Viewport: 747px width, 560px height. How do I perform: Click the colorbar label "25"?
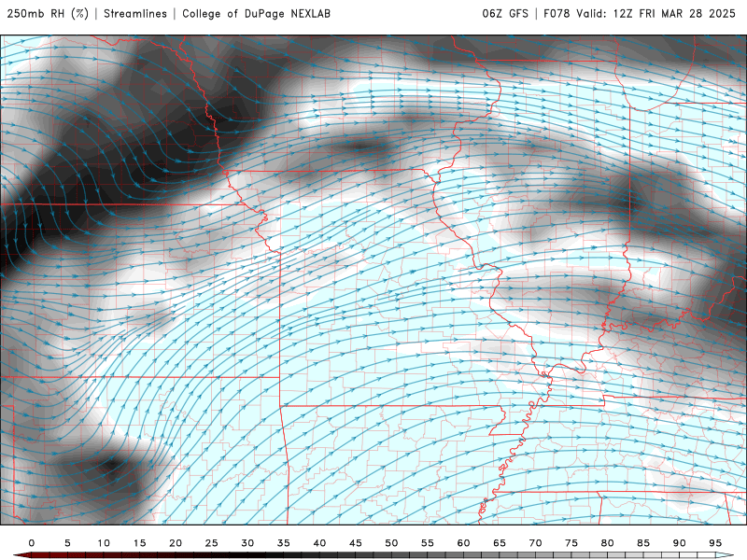212,543
